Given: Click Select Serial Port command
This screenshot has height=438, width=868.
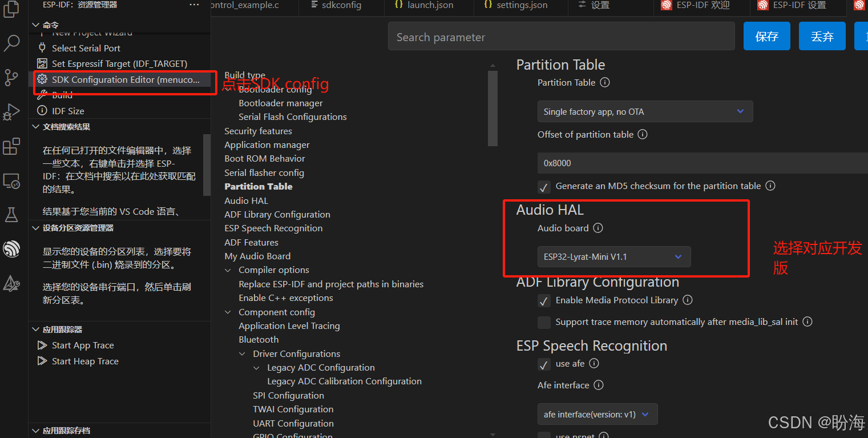Looking at the screenshot, I should [86, 48].
